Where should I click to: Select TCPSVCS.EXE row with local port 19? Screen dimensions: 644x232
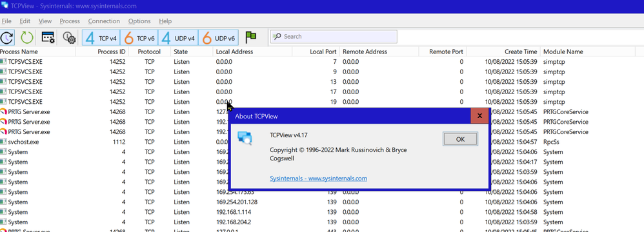pos(322,102)
